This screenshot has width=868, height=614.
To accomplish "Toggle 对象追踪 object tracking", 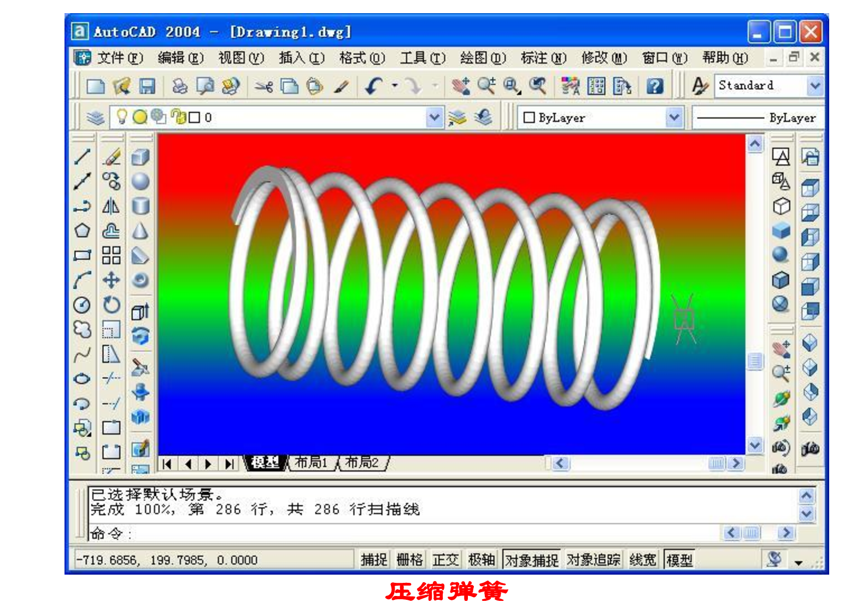I will (594, 560).
